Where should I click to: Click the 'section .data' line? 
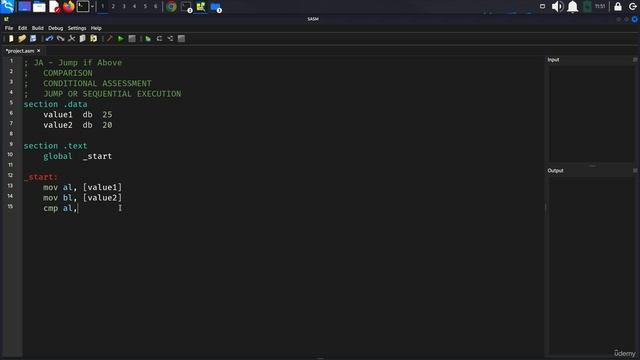[x=56, y=104]
